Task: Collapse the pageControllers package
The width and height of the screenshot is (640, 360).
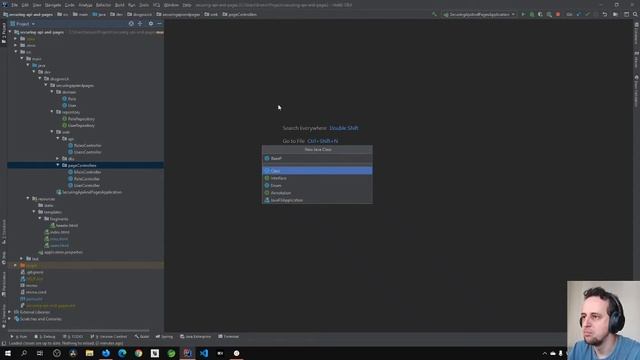Action: coord(58,165)
